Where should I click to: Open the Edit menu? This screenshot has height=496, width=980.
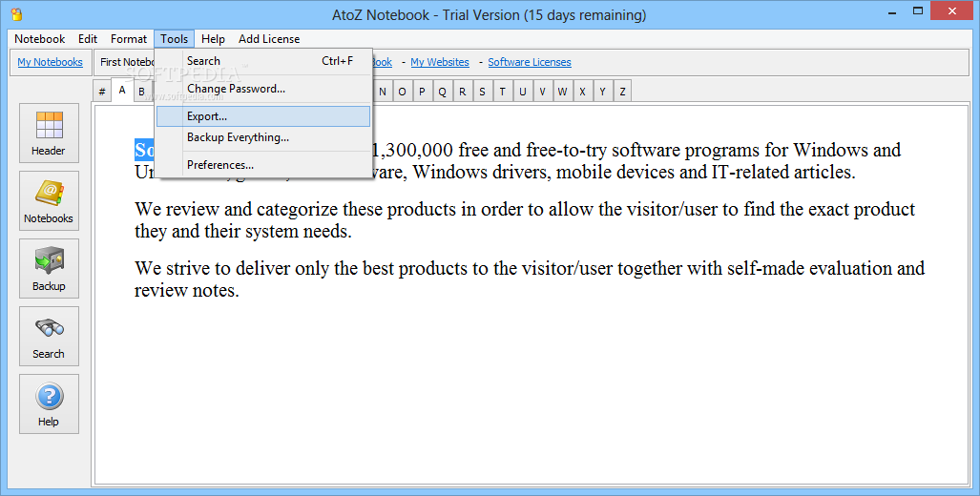pyautogui.click(x=88, y=39)
